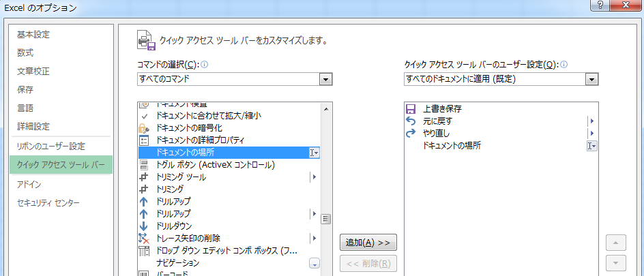Click the checkmark icon beside ドキュメントに合わせて拡大/縮小
The height and width of the screenshot is (276, 644).
pos(144,116)
